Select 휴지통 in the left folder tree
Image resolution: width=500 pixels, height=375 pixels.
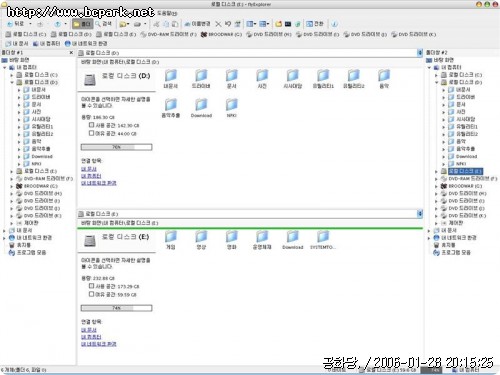[20, 245]
